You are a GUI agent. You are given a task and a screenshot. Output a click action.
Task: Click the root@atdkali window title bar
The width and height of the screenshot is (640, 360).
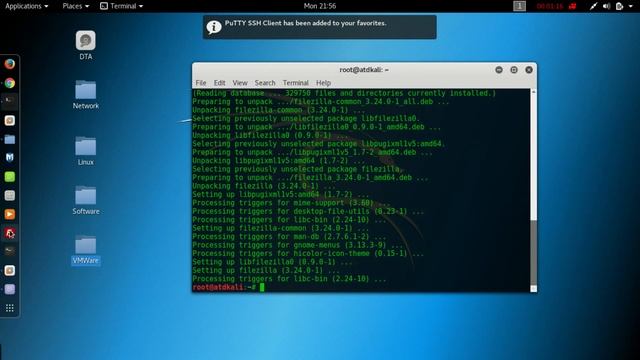tap(364, 70)
